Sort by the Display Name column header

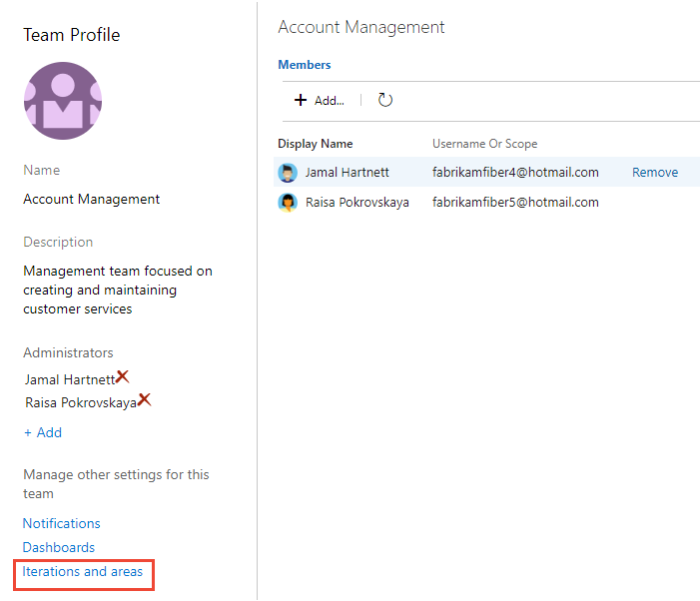click(316, 144)
